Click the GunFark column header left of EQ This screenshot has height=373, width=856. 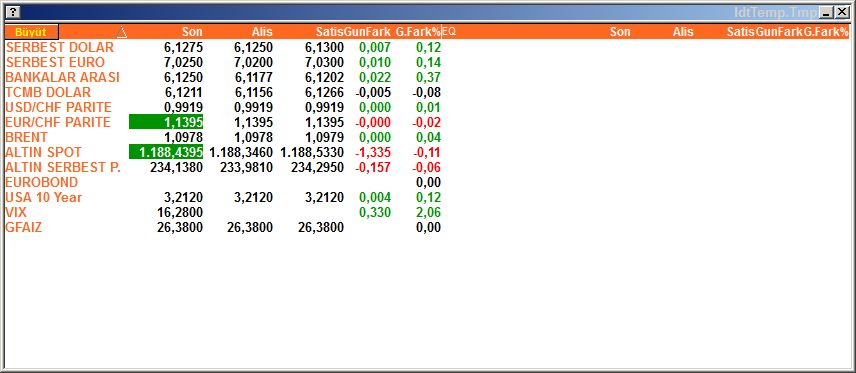367,32
